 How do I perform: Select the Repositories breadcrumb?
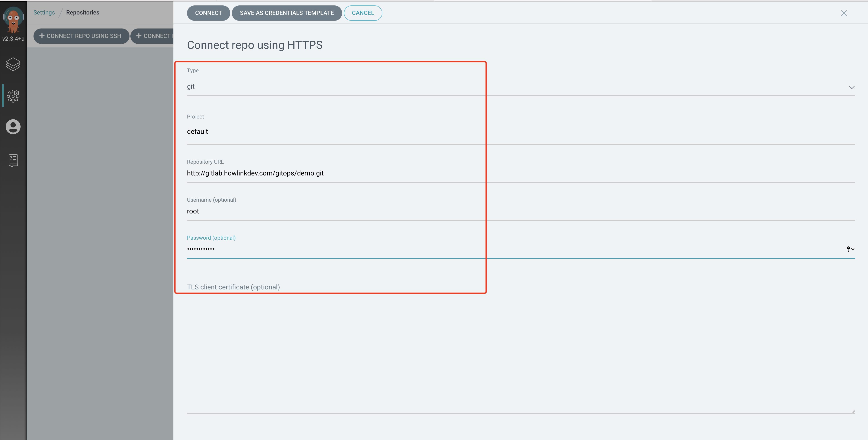[83, 12]
